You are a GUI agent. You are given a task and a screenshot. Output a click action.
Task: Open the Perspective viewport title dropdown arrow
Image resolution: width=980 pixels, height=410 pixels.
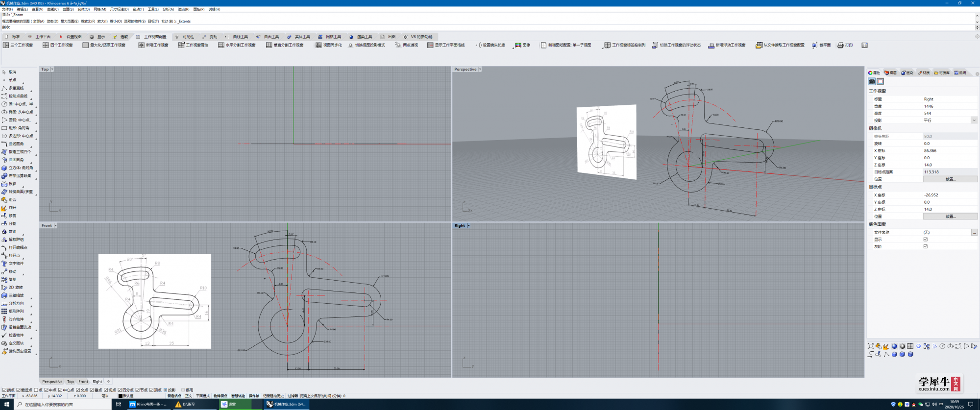(480, 69)
